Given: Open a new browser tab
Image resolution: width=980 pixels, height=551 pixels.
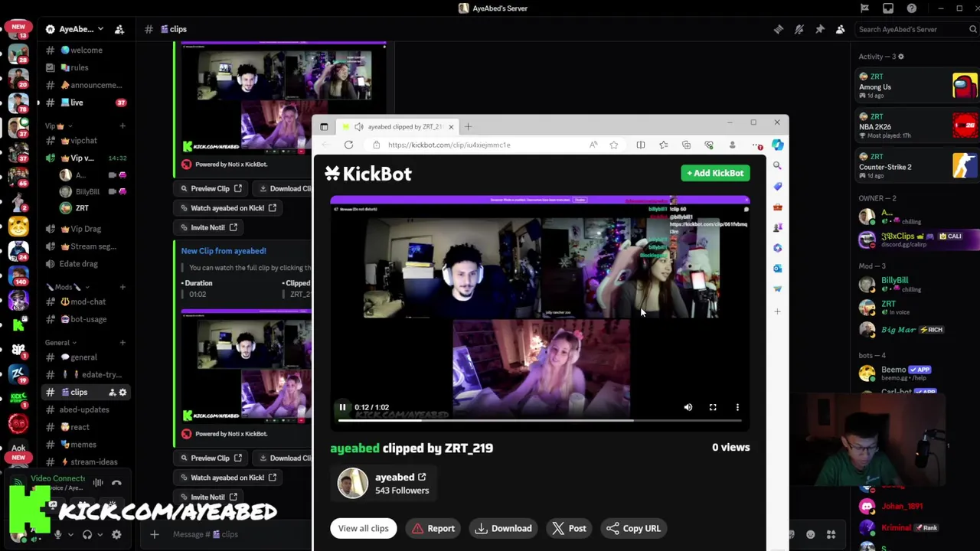Looking at the screenshot, I should coord(468,126).
